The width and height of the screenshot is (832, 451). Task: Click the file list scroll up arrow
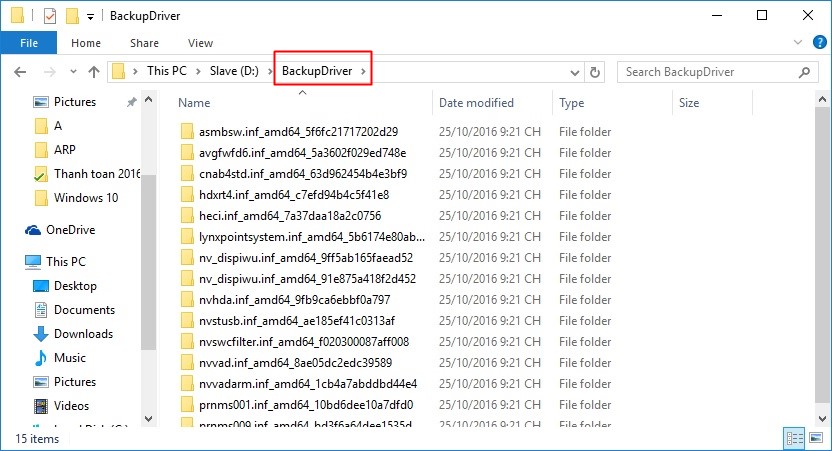[x=822, y=99]
